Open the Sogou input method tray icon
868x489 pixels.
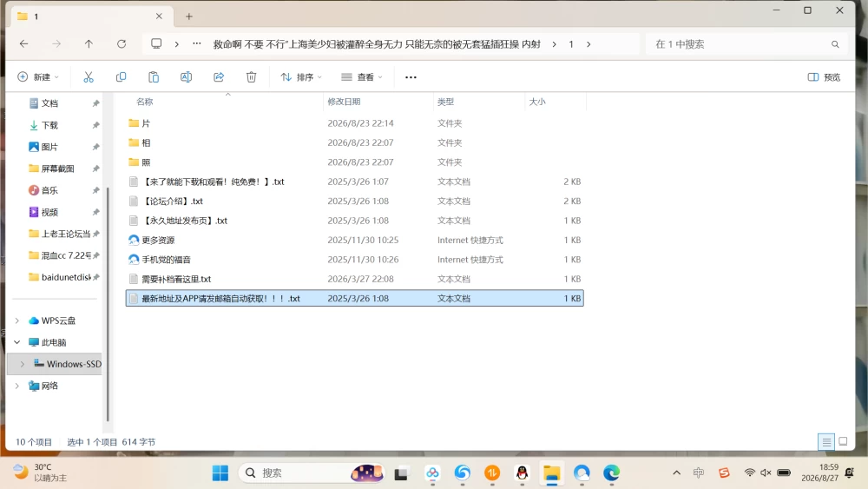(724, 472)
